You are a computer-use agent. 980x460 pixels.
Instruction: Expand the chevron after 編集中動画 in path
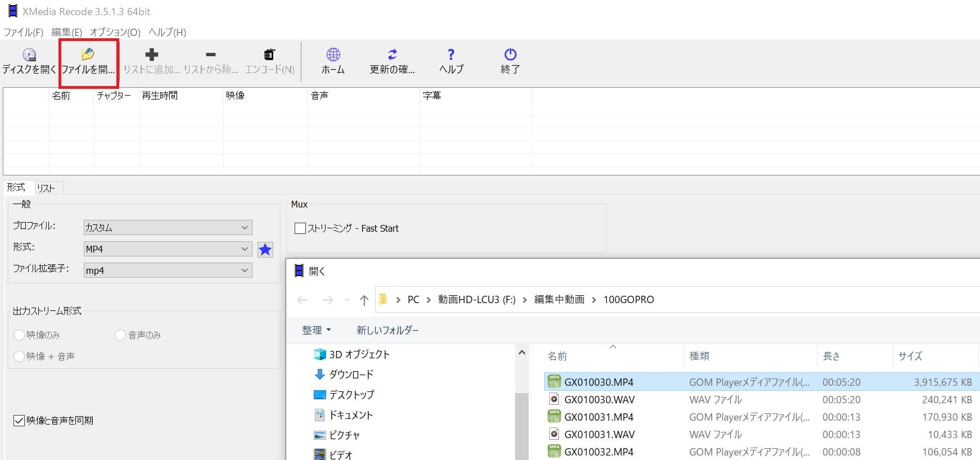pyautogui.click(x=594, y=300)
